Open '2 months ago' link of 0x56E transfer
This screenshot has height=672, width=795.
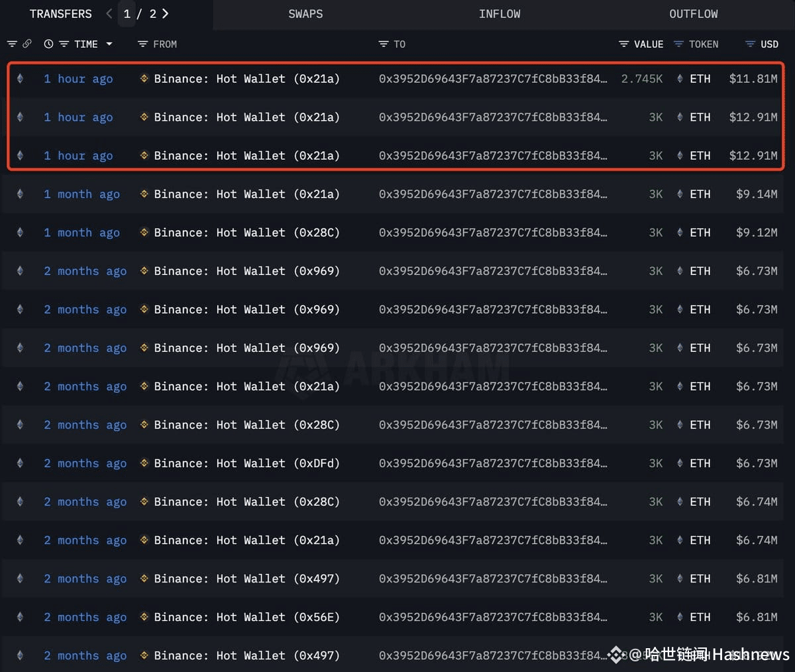(85, 617)
